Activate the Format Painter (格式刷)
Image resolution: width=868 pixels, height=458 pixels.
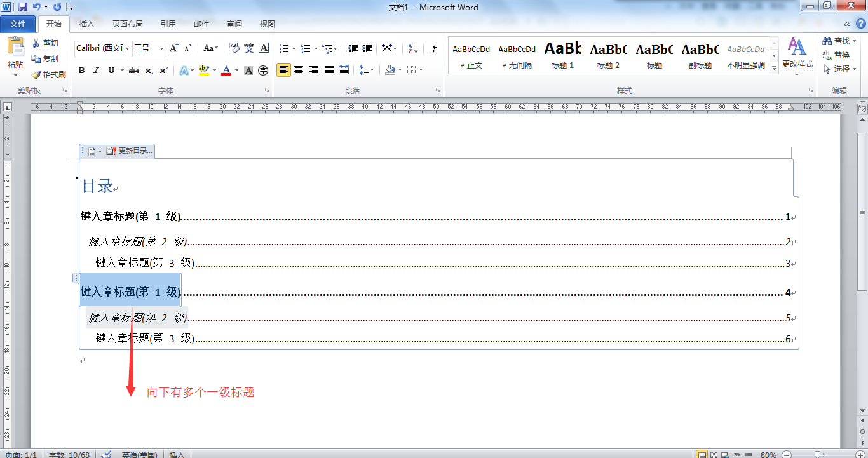[x=49, y=74]
